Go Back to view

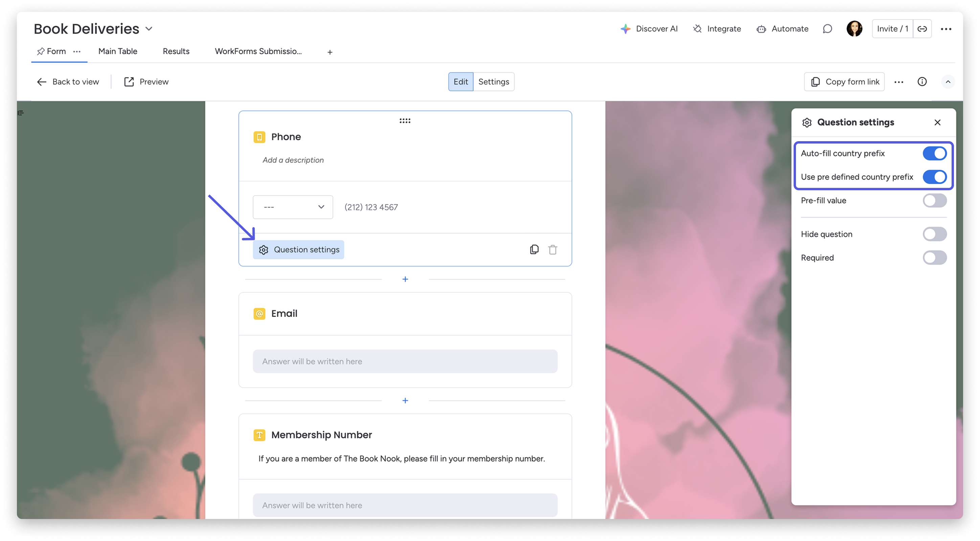(68, 82)
